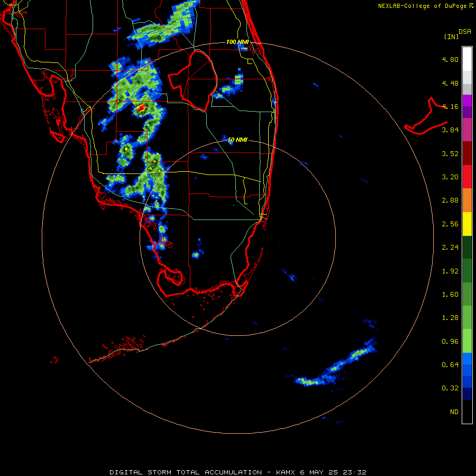This screenshot has height=476, width=476.
Task: Click the 4.80 legend value
Action: pyautogui.click(x=450, y=59)
